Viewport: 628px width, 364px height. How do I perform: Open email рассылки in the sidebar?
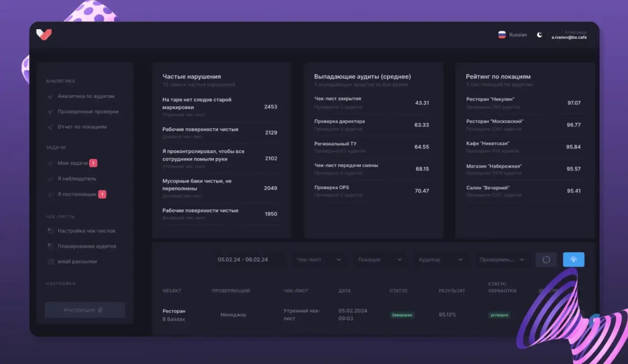(x=77, y=262)
